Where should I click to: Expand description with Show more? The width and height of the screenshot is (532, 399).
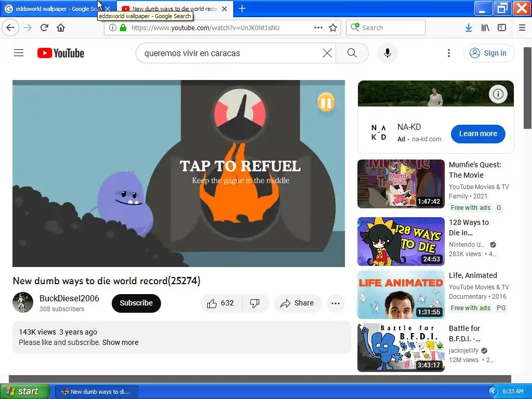coord(121,342)
